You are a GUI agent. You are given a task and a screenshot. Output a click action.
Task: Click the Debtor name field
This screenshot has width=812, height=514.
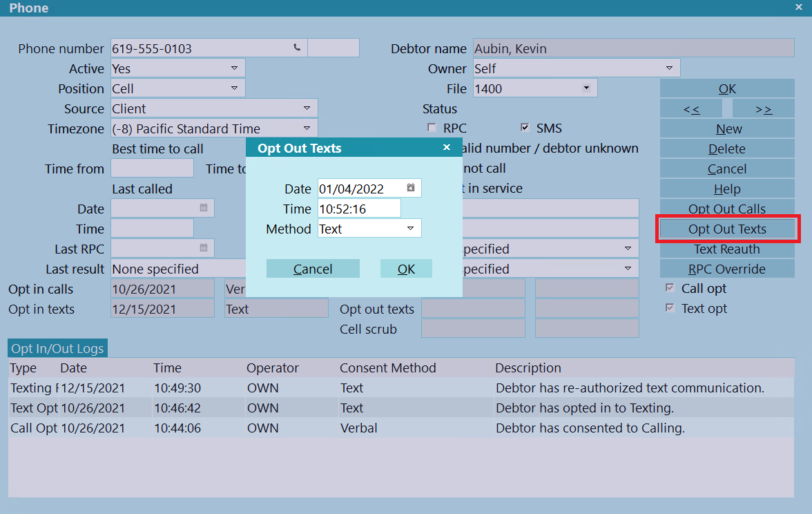634,48
